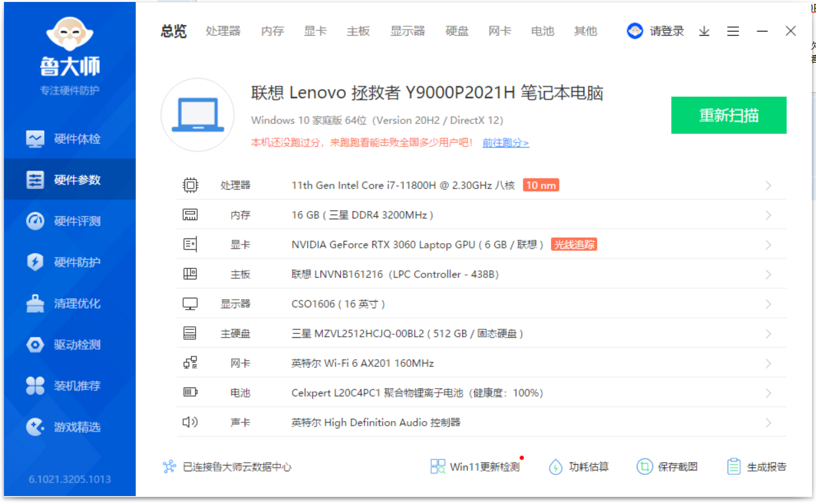Click the user avatar login icon
816x504 pixels.
click(635, 31)
